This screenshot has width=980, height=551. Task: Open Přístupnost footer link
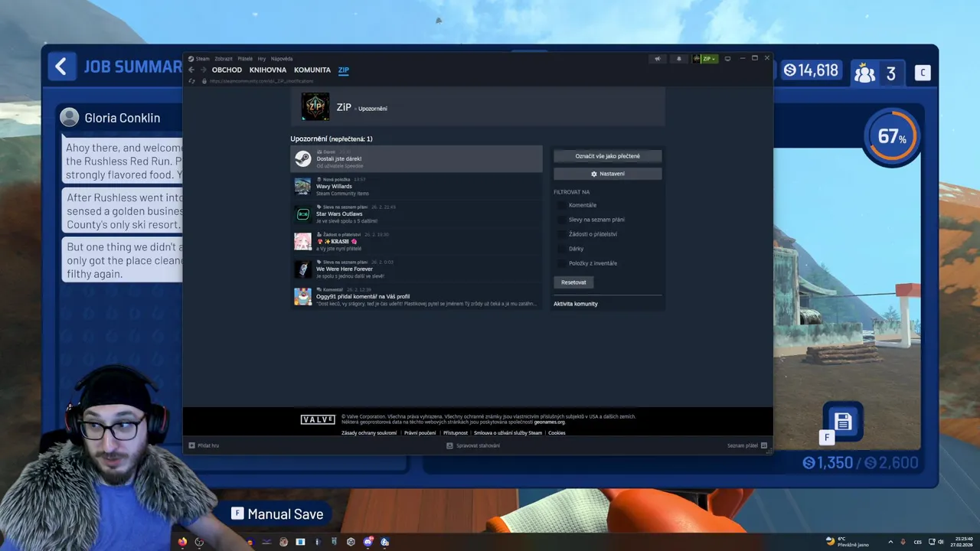pyautogui.click(x=456, y=433)
